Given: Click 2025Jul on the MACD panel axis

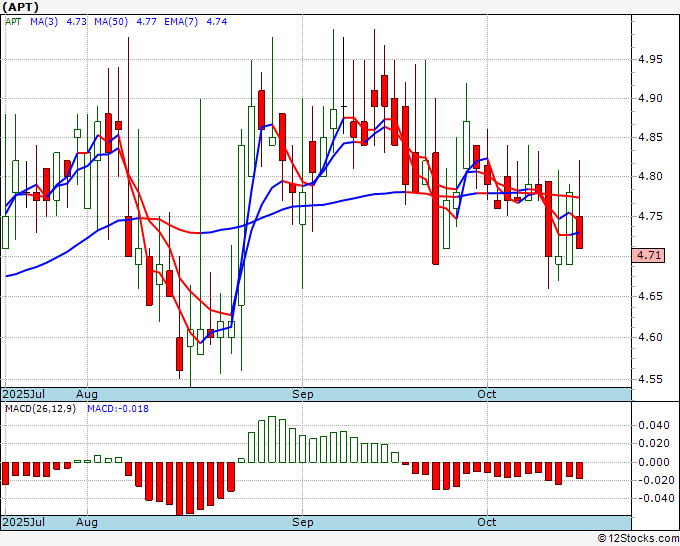Looking at the screenshot, I should pos(24,522).
